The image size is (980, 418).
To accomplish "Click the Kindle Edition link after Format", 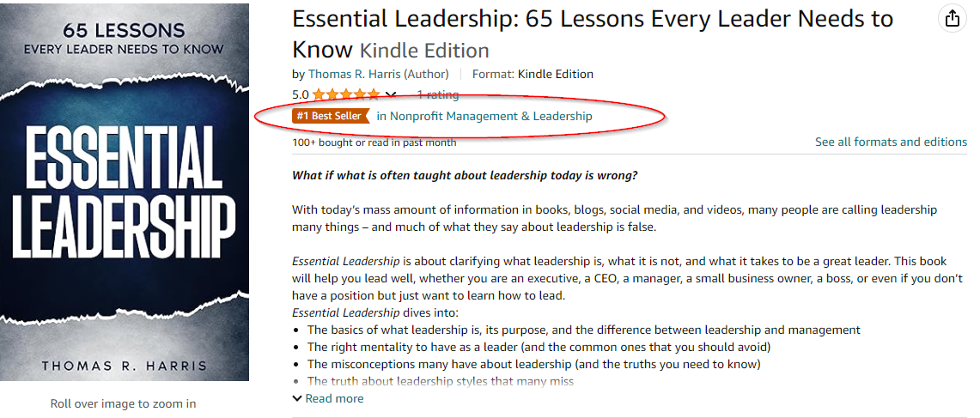I will [x=555, y=74].
